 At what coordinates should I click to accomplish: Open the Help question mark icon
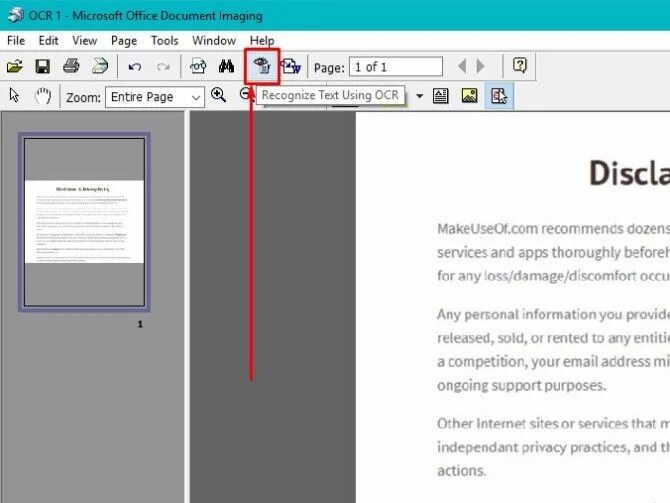click(x=520, y=65)
